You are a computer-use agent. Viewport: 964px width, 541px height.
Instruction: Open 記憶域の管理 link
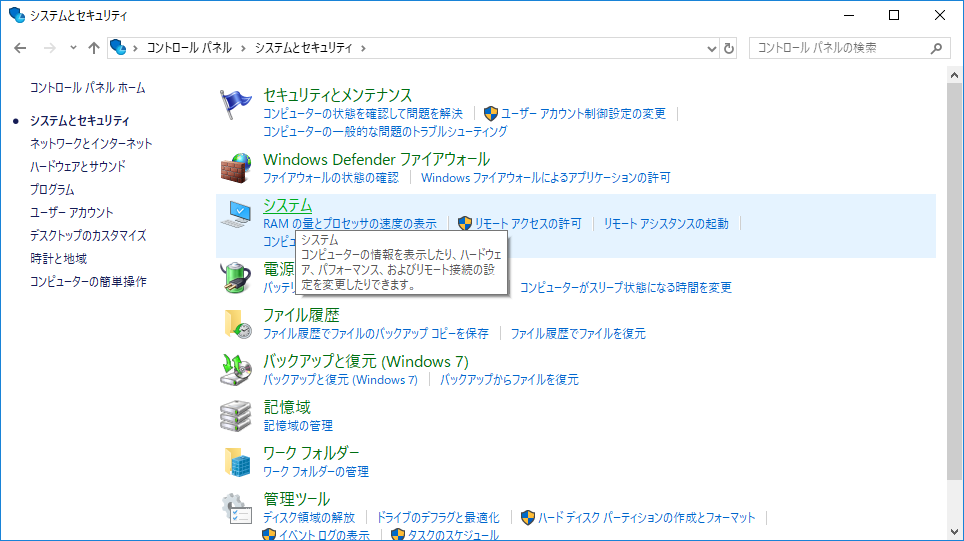pyautogui.click(x=298, y=425)
